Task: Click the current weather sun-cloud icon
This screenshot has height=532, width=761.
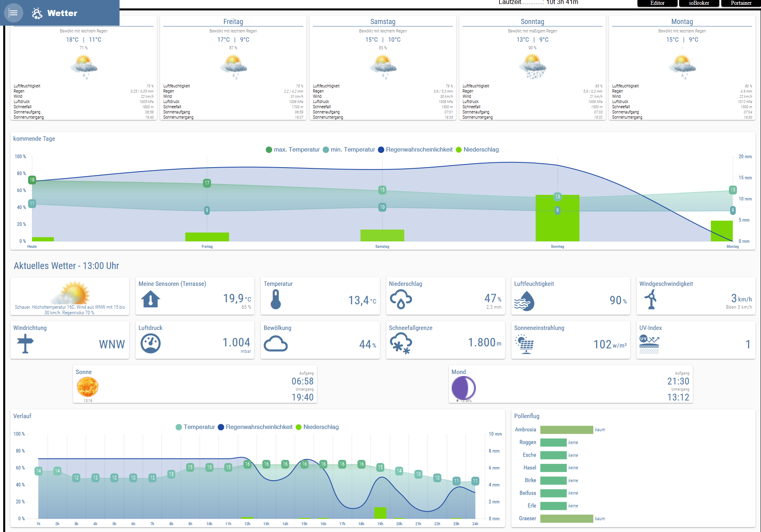Action: (70, 293)
